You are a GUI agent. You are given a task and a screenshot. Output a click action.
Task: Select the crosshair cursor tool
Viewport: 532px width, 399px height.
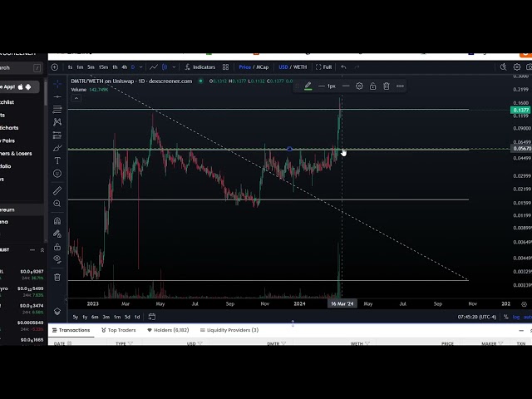pos(57,84)
